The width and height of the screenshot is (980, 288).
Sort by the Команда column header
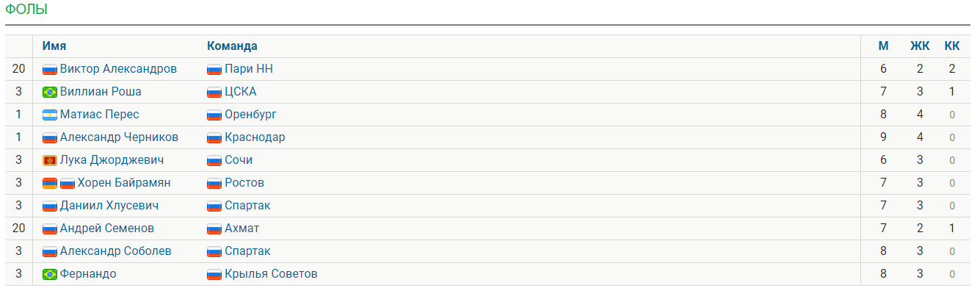[x=232, y=46]
